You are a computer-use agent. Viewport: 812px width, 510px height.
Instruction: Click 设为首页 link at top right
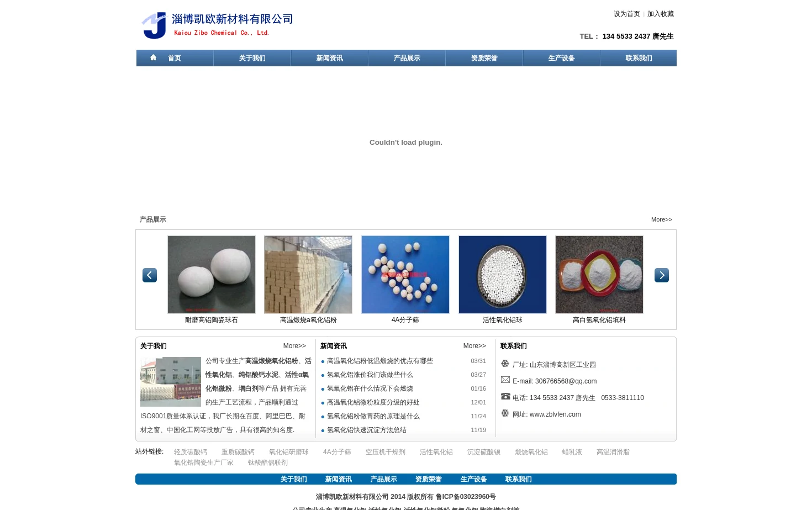pos(626,14)
